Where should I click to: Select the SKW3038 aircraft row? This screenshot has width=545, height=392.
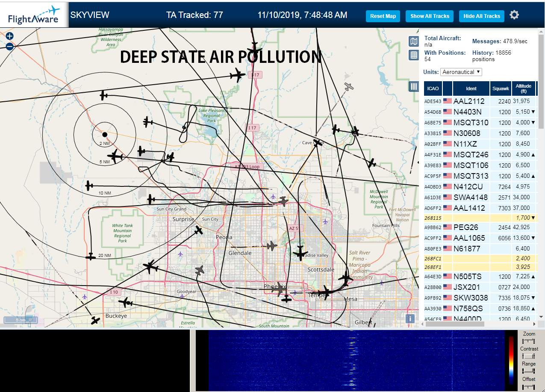point(480,298)
